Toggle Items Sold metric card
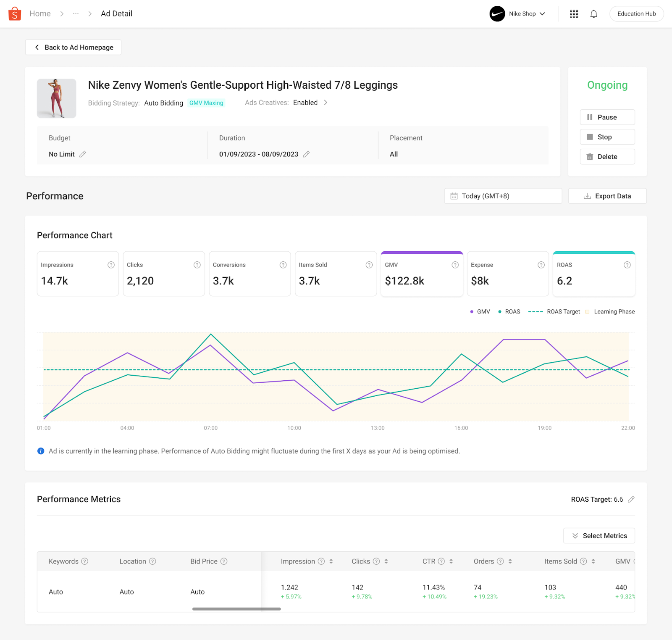Image resolution: width=672 pixels, height=640 pixels. pos(336,274)
